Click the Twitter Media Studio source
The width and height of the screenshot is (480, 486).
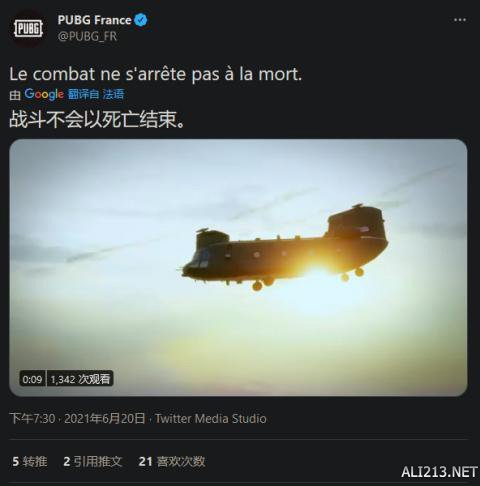(211, 418)
